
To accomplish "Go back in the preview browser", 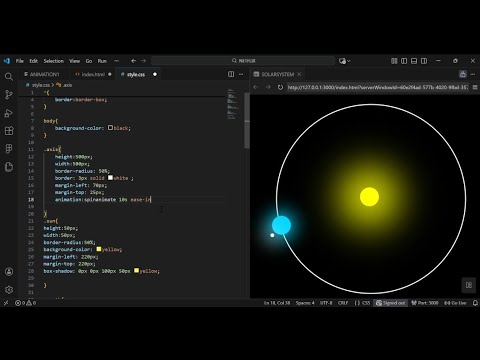I will (x=256, y=87).
